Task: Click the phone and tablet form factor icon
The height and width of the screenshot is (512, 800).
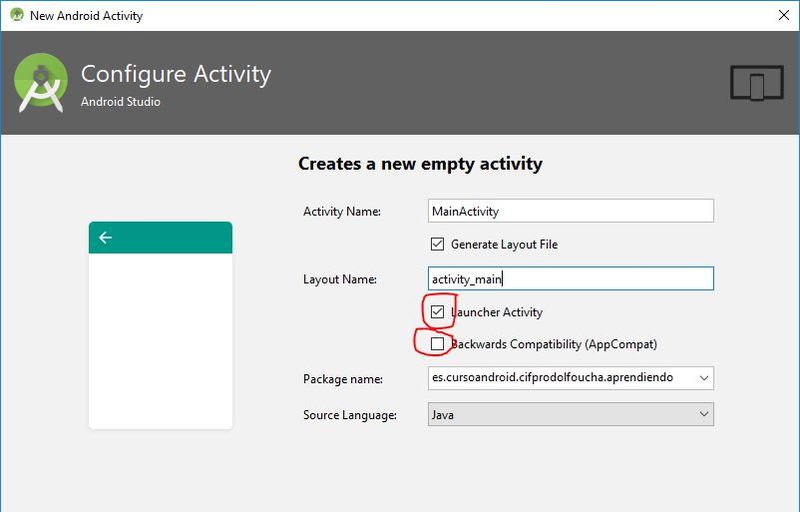Action: (x=757, y=83)
